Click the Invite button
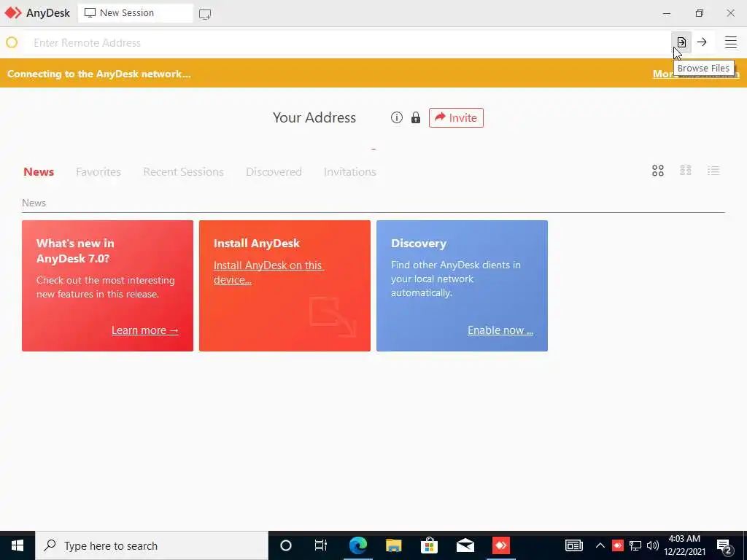Screen dimensions: 747x560 [x=456, y=117]
